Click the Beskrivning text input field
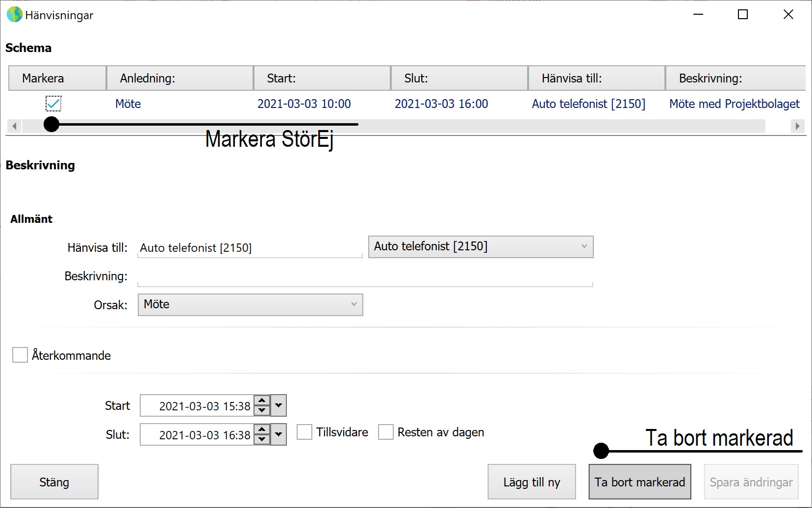 [x=365, y=276]
